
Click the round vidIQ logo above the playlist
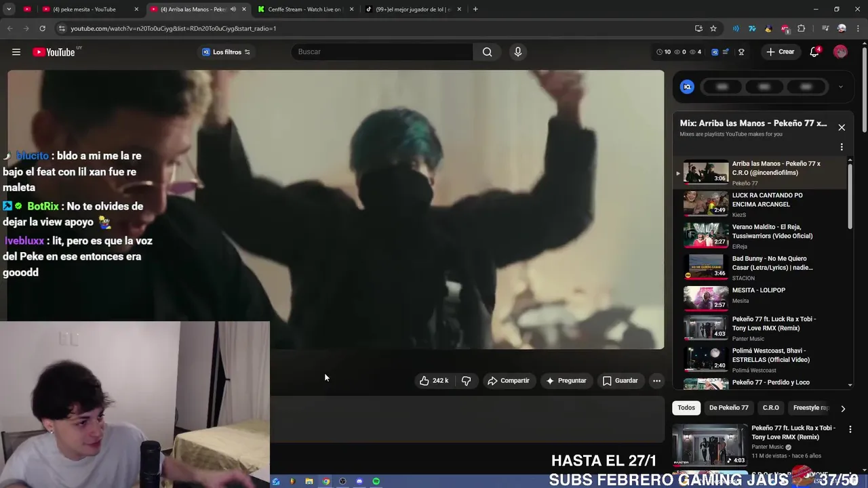pos(687,87)
